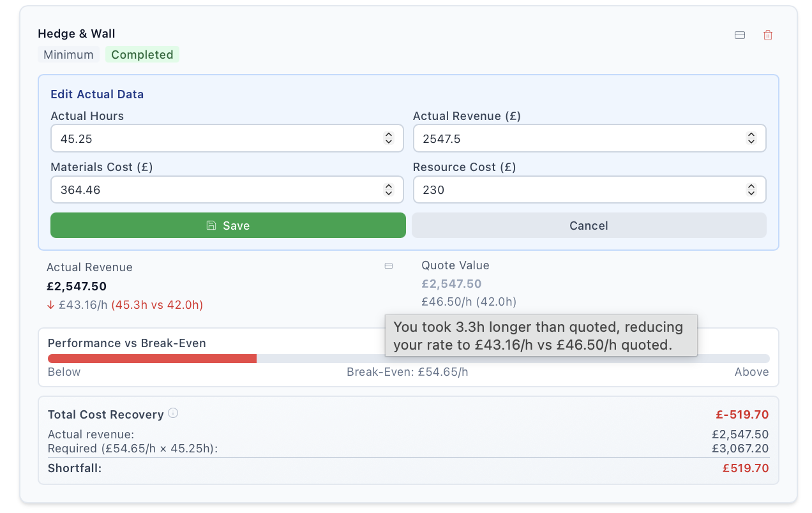
Task: Click the card icon in the job header
Action: [x=739, y=35]
